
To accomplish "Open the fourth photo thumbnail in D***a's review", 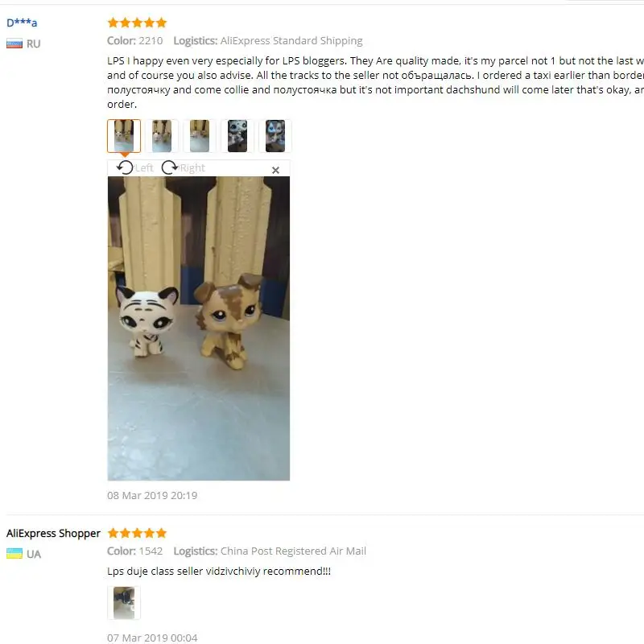I will (x=237, y=136).
